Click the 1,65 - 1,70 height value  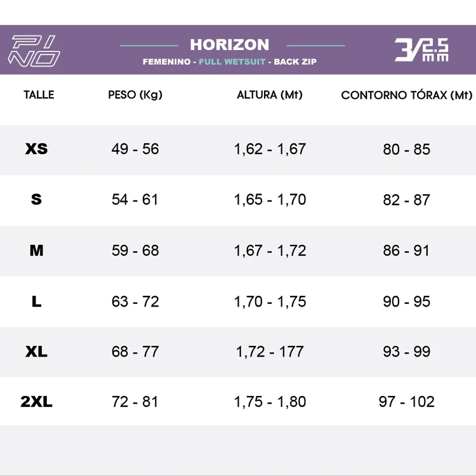click(x=270, y=199)
